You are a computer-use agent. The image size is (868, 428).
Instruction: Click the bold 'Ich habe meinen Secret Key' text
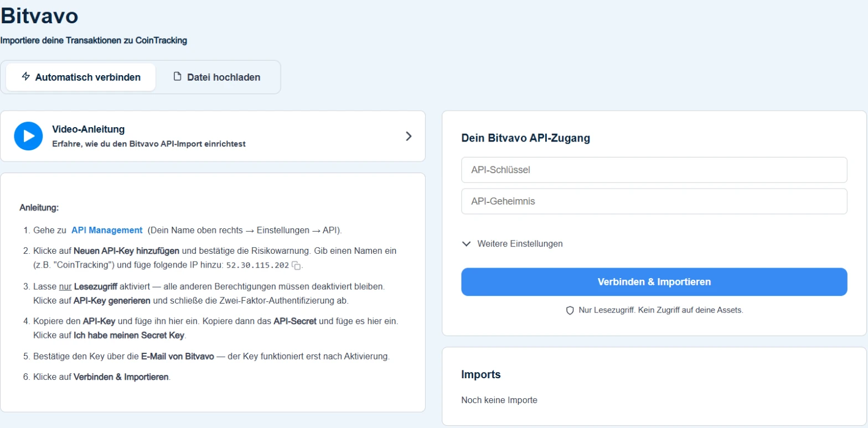(x=130, y=335)
